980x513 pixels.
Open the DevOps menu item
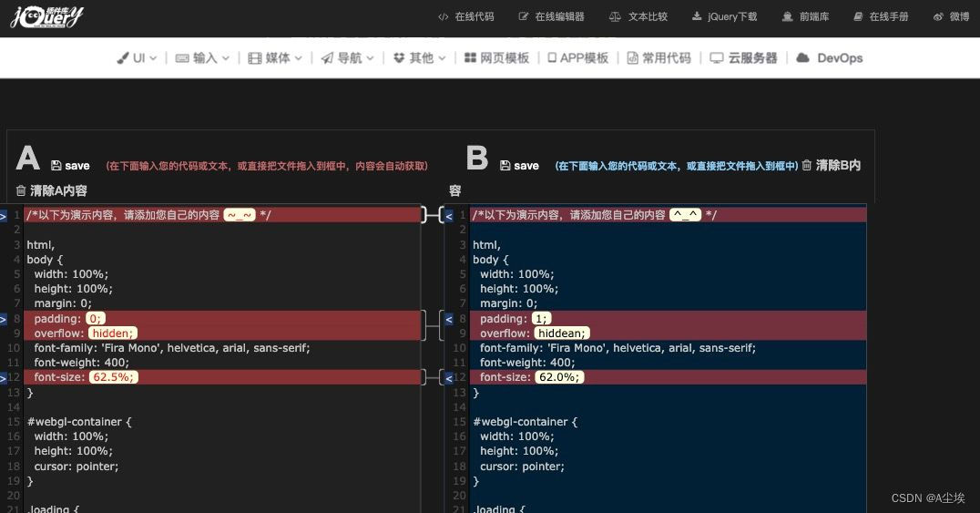tap(830, 58)
